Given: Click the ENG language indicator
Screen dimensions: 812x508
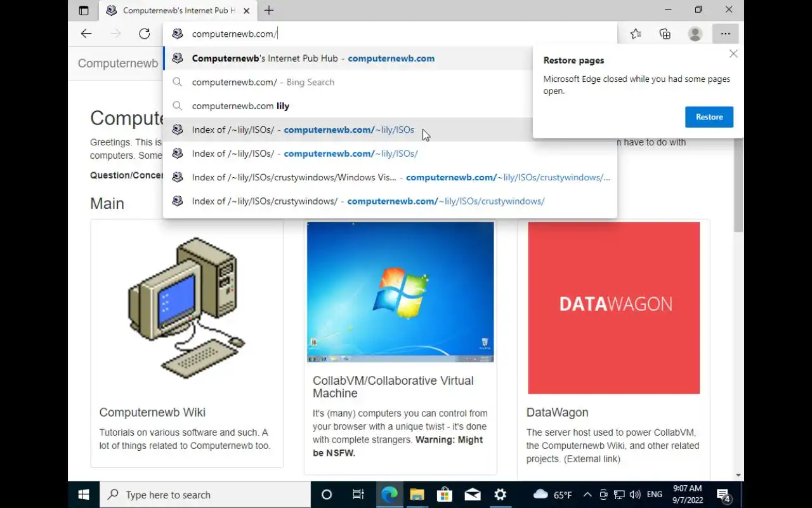Looking at the screenshot, I should click(x=655, y=495).
